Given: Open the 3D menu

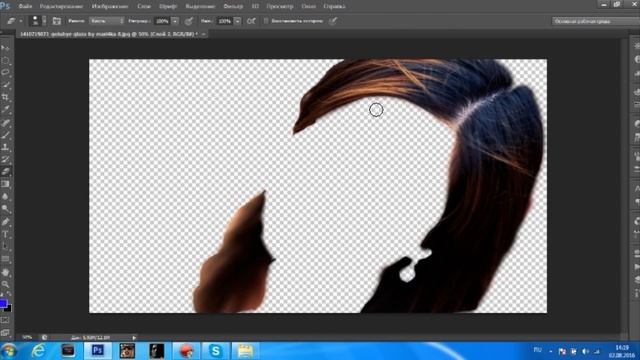Looking at the screenshot, I should coord(255,6).
